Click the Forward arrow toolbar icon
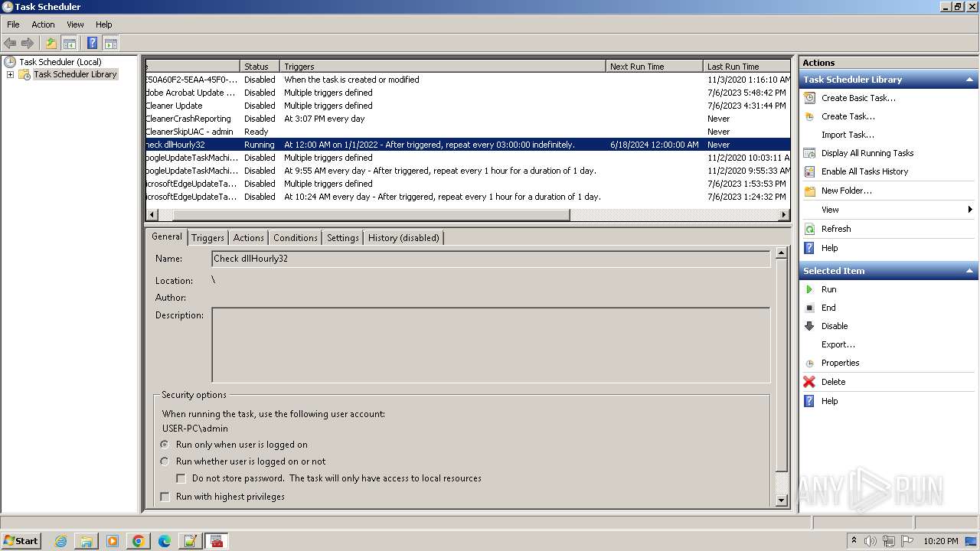 click(x=28, y=44)
